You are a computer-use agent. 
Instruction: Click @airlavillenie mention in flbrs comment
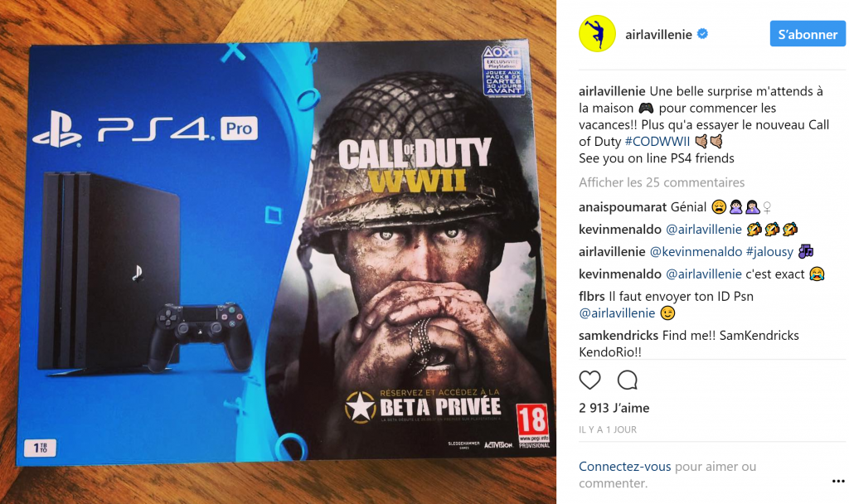point(617,313)
